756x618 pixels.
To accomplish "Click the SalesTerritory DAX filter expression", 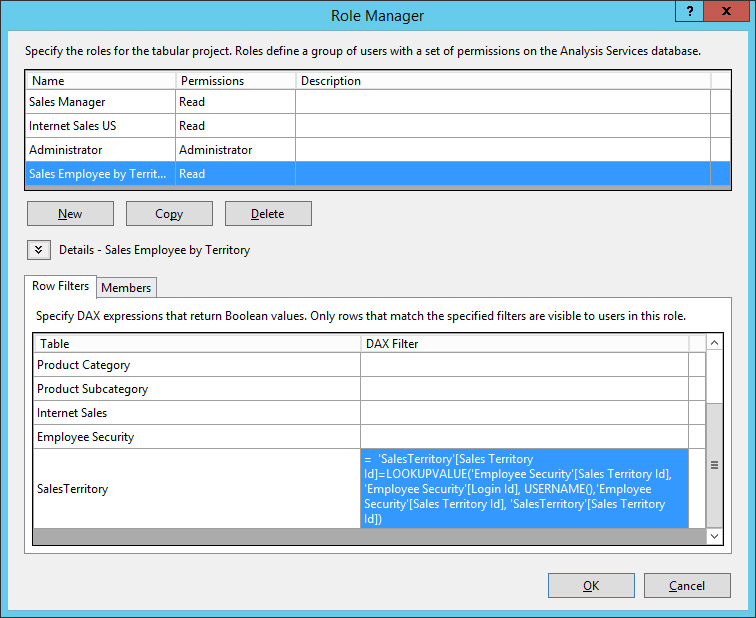I will 524,489.
